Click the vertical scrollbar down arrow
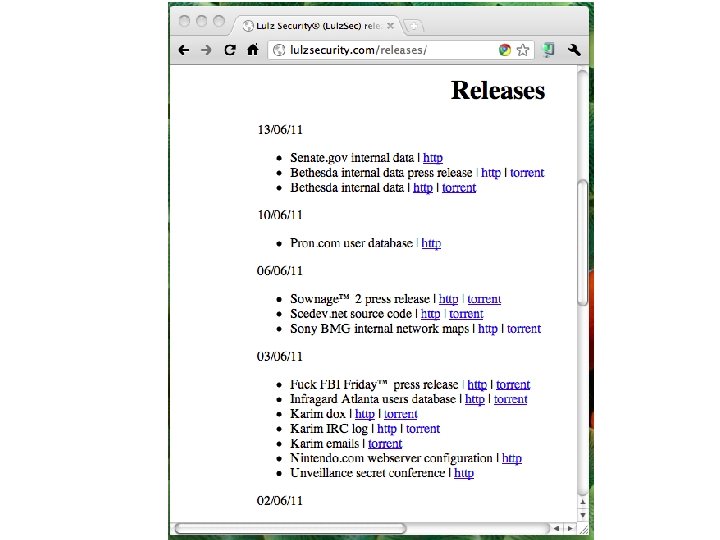Screen dimensions: 720x540 tap(582, 515)
